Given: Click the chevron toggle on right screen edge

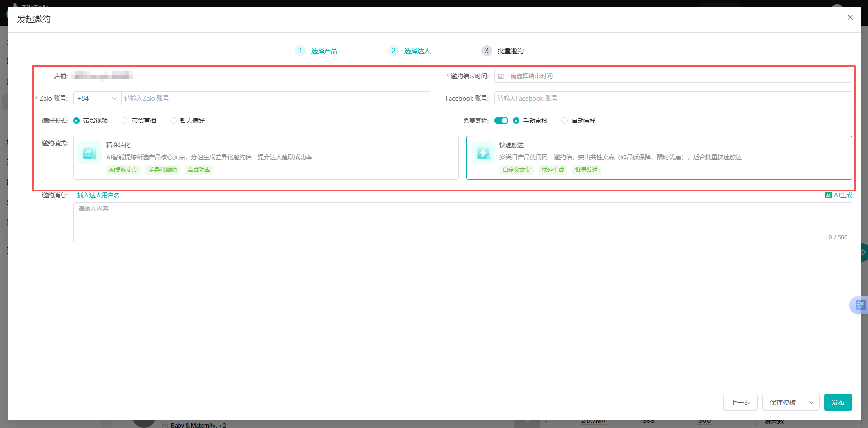Looking at the screenshot, I should [x=864, y=252].
